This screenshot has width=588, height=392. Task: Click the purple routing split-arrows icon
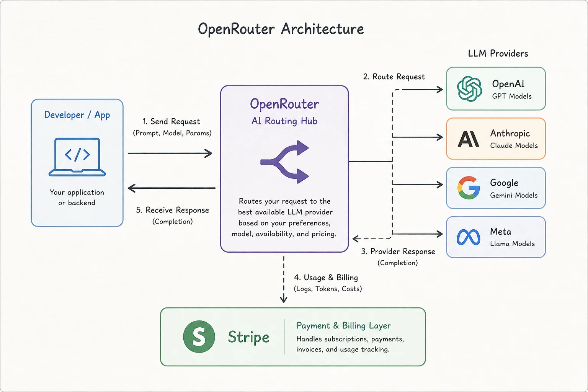coord(284,162)
